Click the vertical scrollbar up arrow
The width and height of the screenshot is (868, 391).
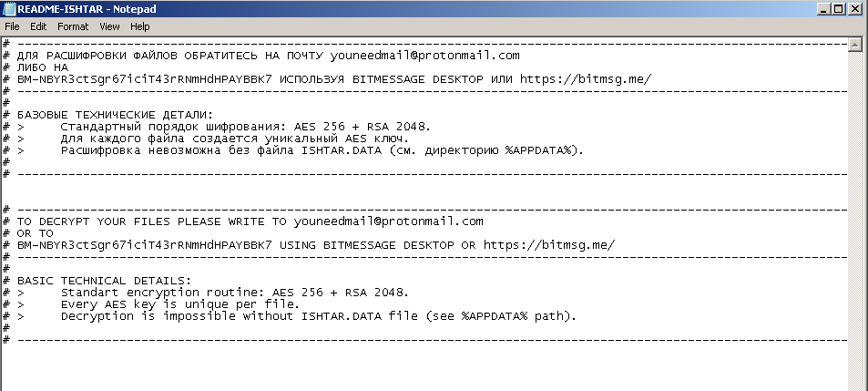(x=854, y=44)
